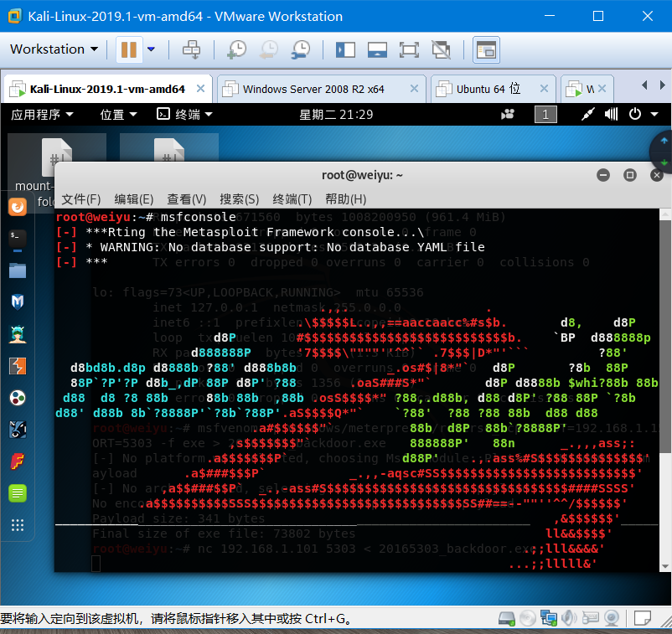Viewport: 672px width, 634px height.
Task: Close the Ubuntu 64 tab
Action: [544, 89]
